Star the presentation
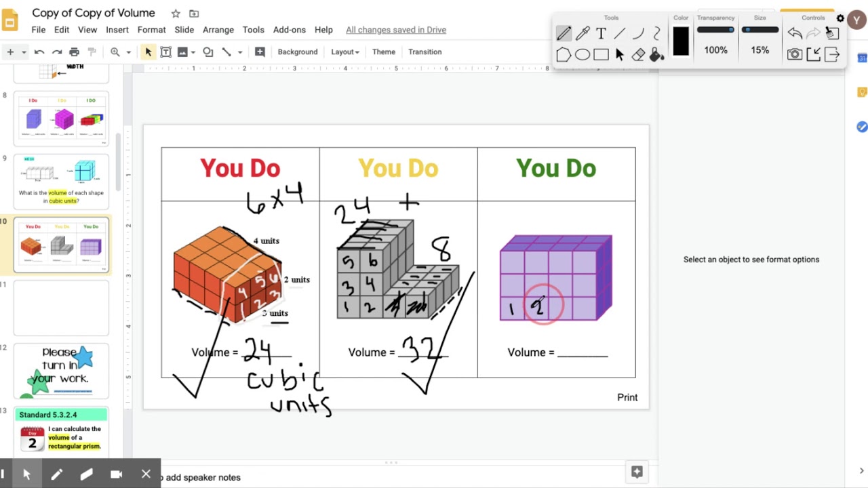Screen dimensions: 868x488 [x=176, y=14]
